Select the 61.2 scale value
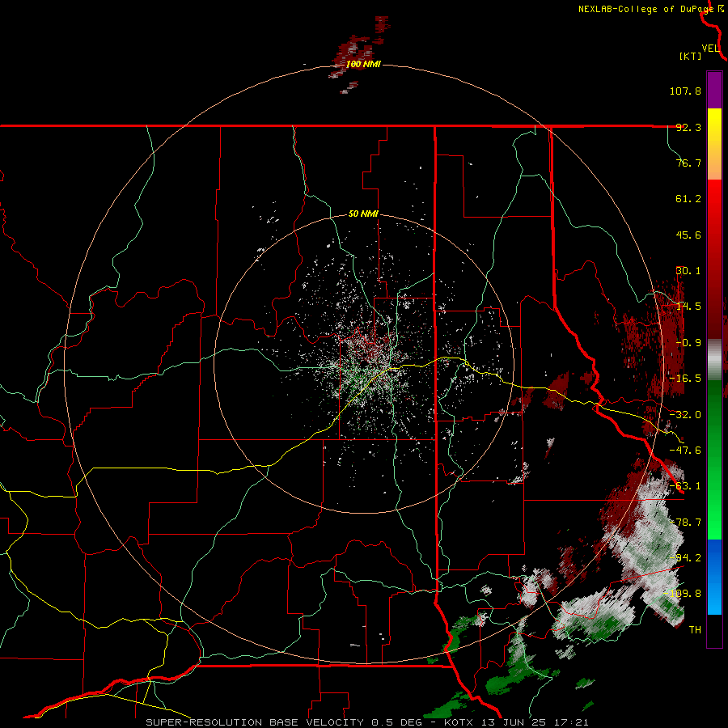Viewport: 728px width, 728px height. point(688,199)
